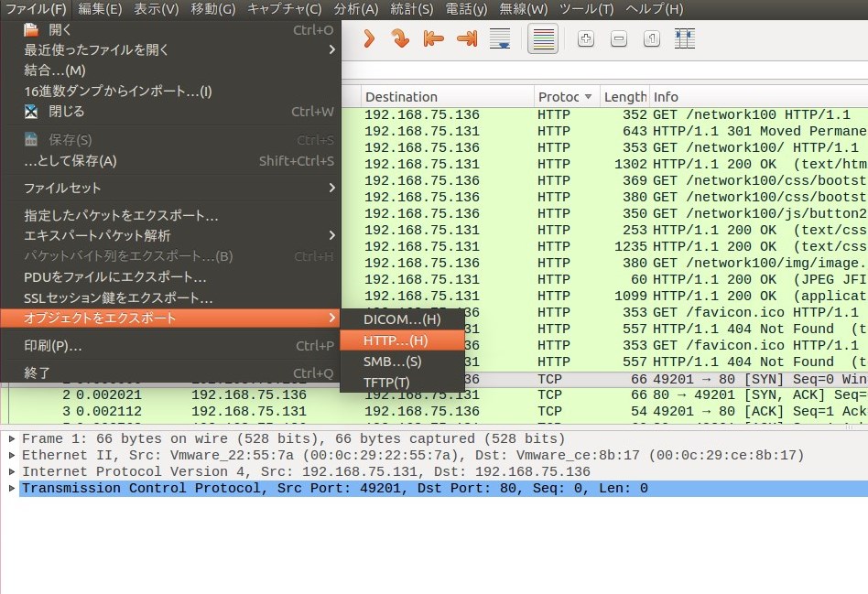Open the Protocol column sort dropdown
This screenshot has height=594, width=868.
click(587, 96)
